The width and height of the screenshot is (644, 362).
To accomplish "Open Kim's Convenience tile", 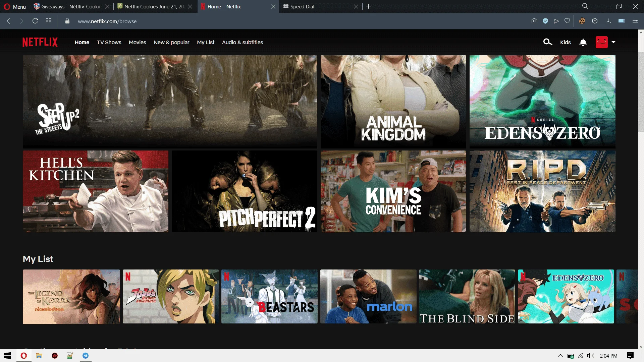I will click(x=393, y=191).
